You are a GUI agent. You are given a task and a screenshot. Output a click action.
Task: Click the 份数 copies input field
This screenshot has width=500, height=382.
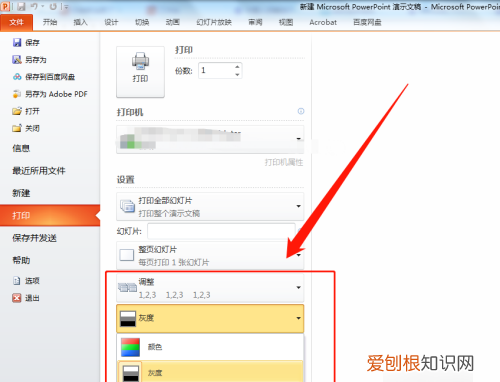point(217,71)
